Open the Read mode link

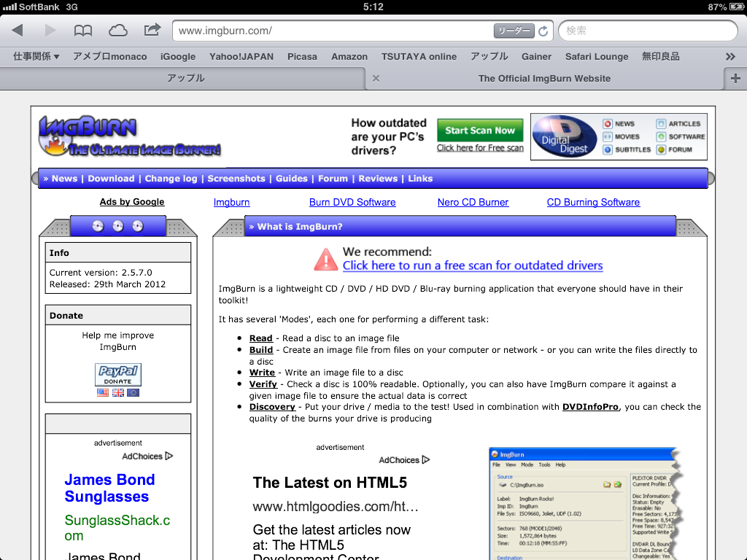coord(261,338)
